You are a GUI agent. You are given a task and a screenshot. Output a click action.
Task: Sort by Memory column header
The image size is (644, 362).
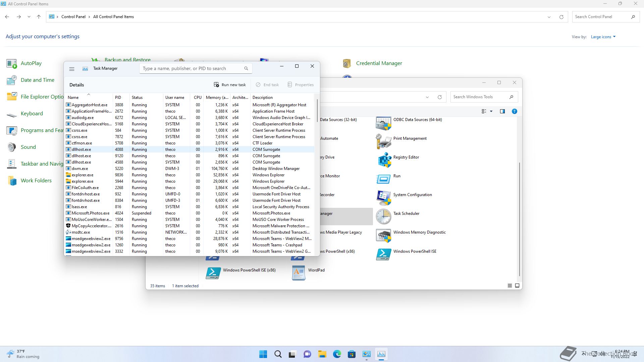(217, 97)
